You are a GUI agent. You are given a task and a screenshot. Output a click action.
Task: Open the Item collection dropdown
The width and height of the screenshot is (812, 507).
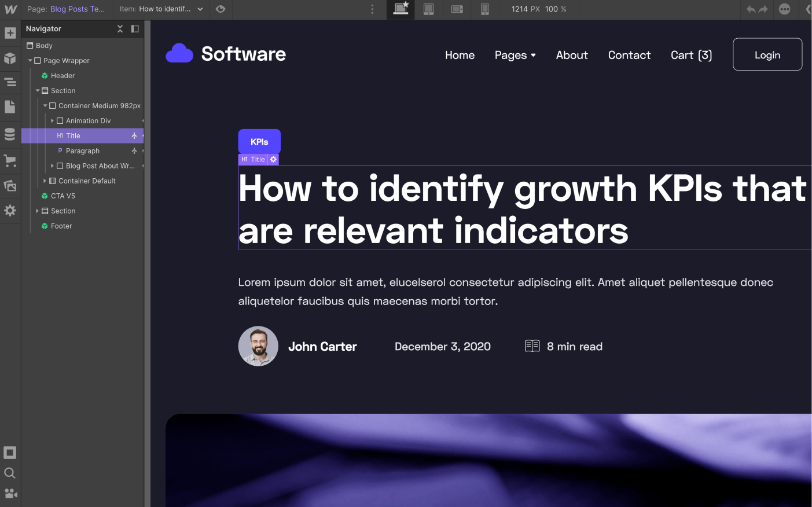161,9
